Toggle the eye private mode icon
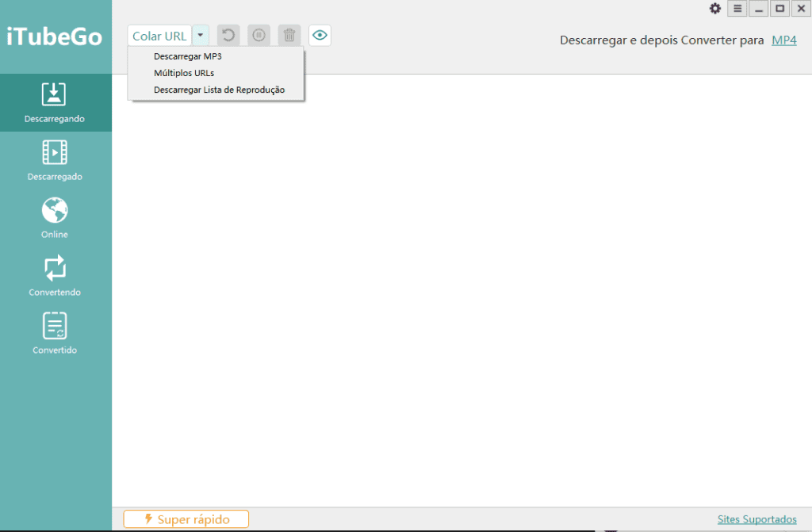Screen dimensions: 812x532 coord(320,36)
